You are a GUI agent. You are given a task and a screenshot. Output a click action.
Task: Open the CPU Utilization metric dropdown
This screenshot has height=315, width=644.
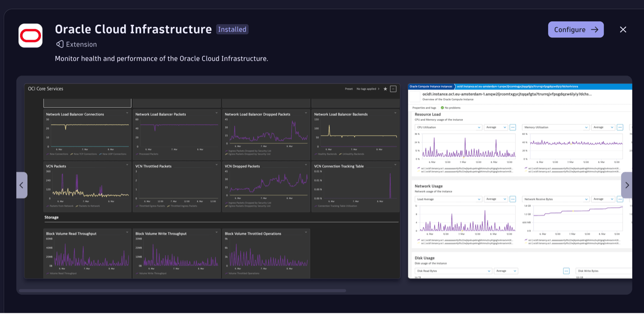click(x=448, y=128)
